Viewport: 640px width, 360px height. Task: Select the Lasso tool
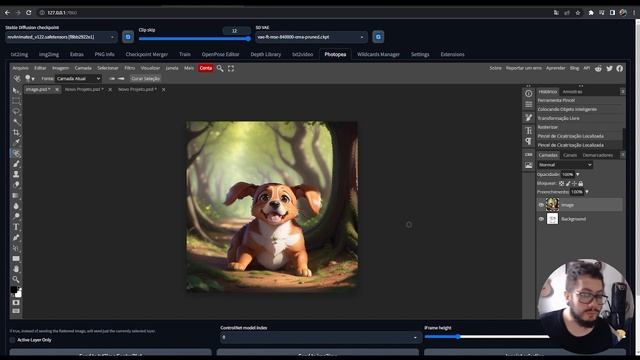coord(16,111)
